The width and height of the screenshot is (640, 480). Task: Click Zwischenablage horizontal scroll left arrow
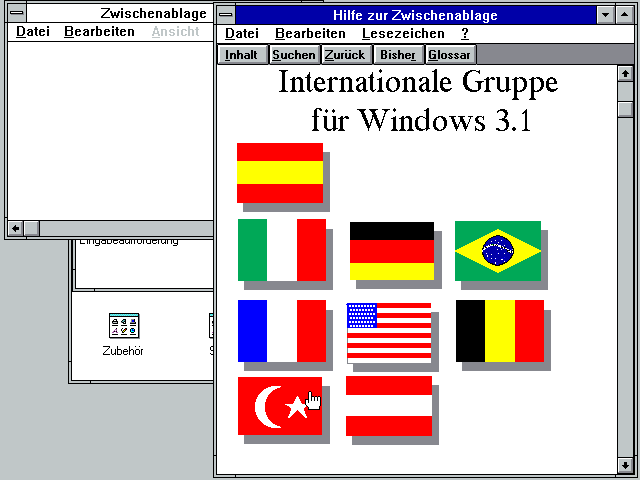16,229
